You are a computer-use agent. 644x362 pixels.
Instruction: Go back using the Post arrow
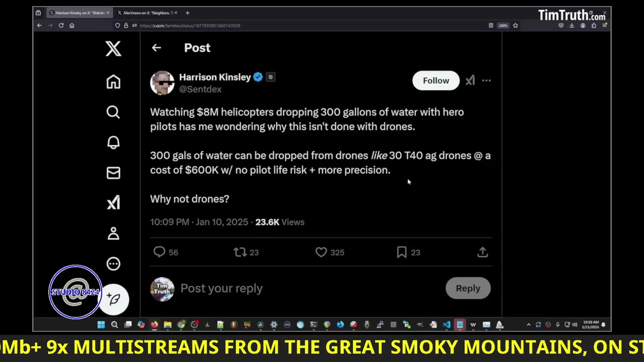tap(156, 48)
